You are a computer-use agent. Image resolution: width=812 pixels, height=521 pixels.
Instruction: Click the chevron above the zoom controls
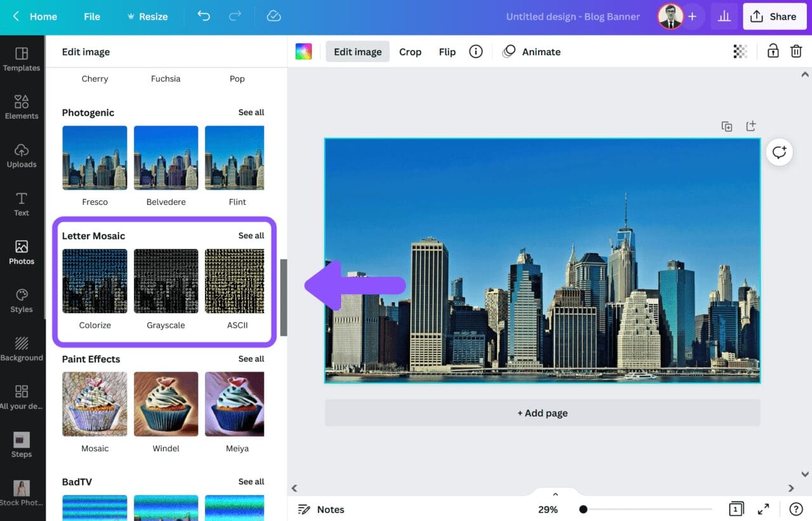click(x=555, y=494)
